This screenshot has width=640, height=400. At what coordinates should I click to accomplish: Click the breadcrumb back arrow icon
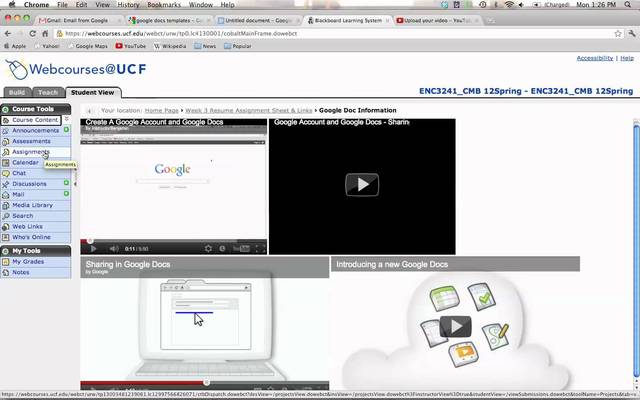tap(89, 111)
